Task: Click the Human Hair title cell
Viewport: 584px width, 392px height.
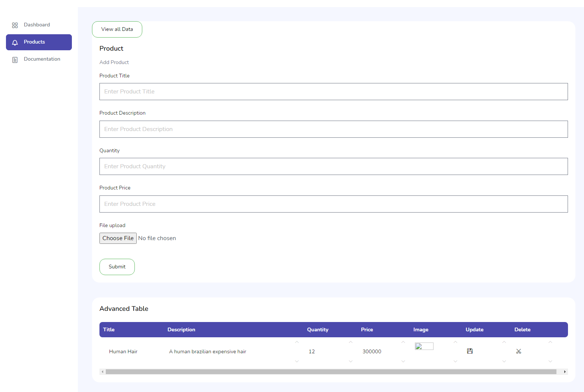Action: coord(123,351)
